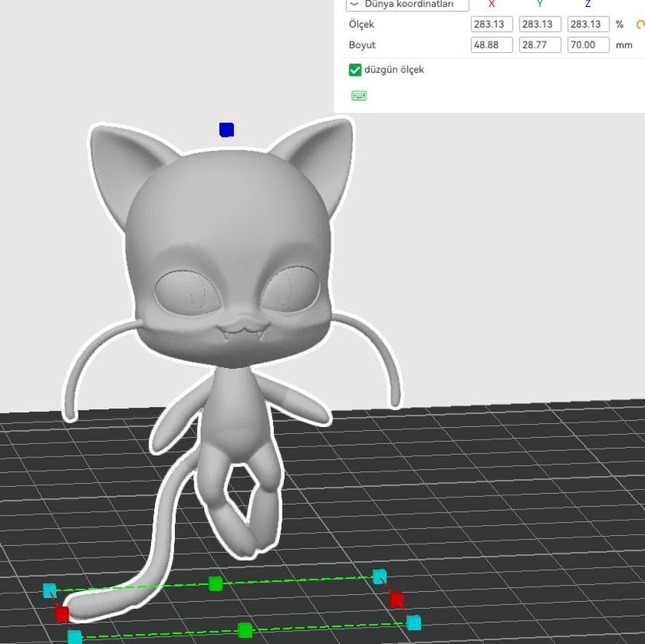Click the X scale percentage field

492,25
